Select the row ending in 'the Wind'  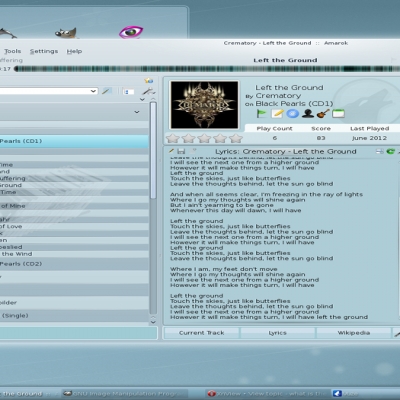pos(74,254)
